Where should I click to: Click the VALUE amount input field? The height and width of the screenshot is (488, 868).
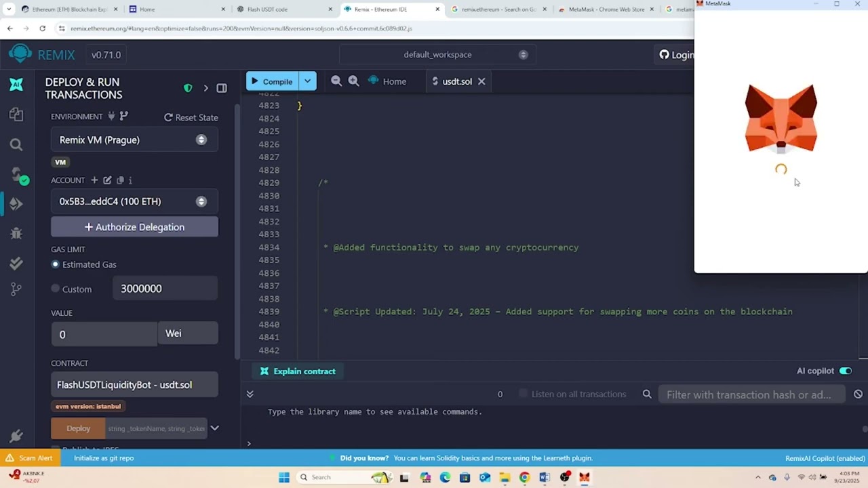pyautogui.click(x=104, y=334)
